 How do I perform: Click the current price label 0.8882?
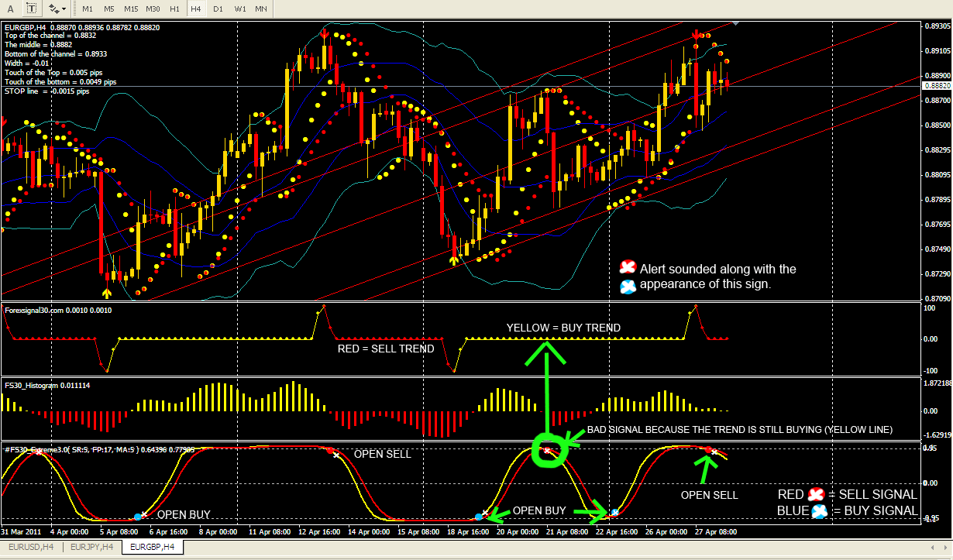pos(937,86)
